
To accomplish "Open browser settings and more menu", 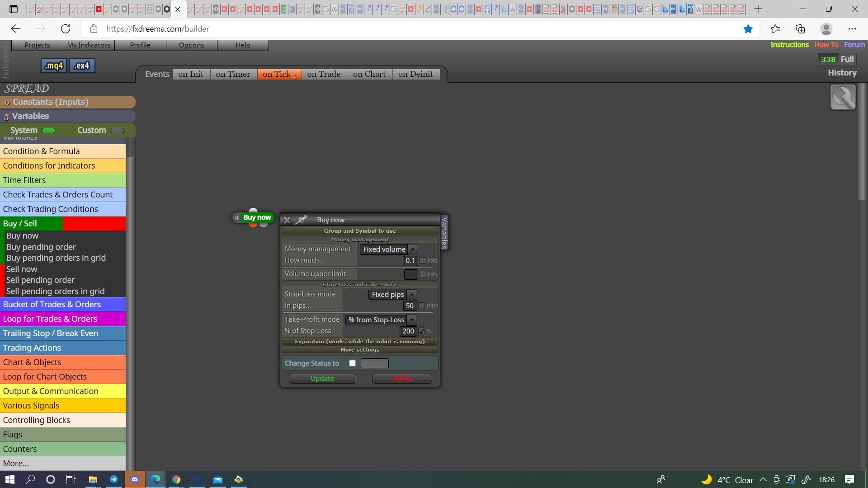I will [x=852, y=29].
